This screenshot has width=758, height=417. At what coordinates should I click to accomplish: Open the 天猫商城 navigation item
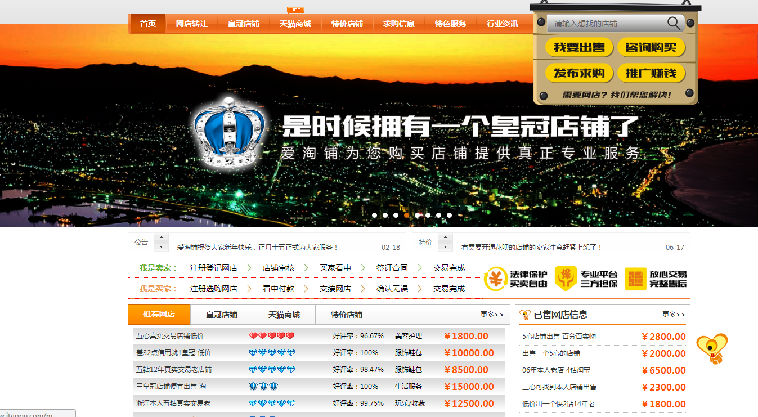[295, 23]
